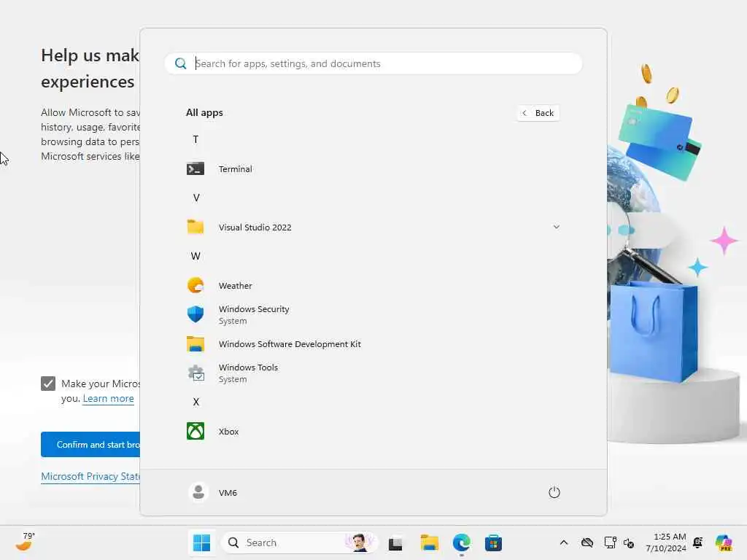Open the Windows Tools gear icon

pyautogui.click(x=196, y=373)
